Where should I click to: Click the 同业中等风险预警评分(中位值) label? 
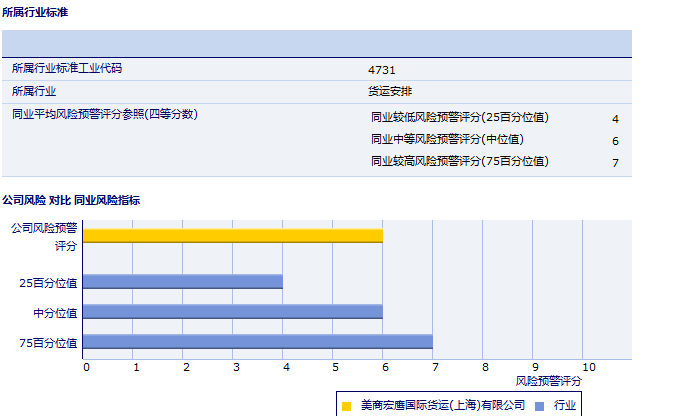pos(447,139)
